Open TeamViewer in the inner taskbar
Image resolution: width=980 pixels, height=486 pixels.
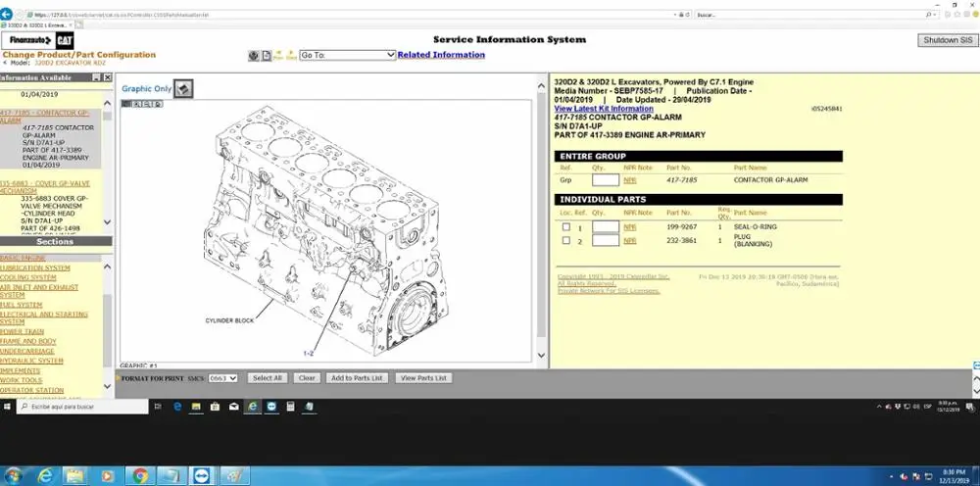pyautogui.click(x=271, y=407)
